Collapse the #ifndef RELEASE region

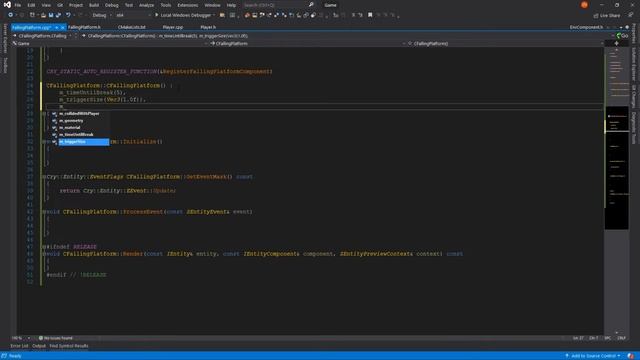click(x=44, y=247)
